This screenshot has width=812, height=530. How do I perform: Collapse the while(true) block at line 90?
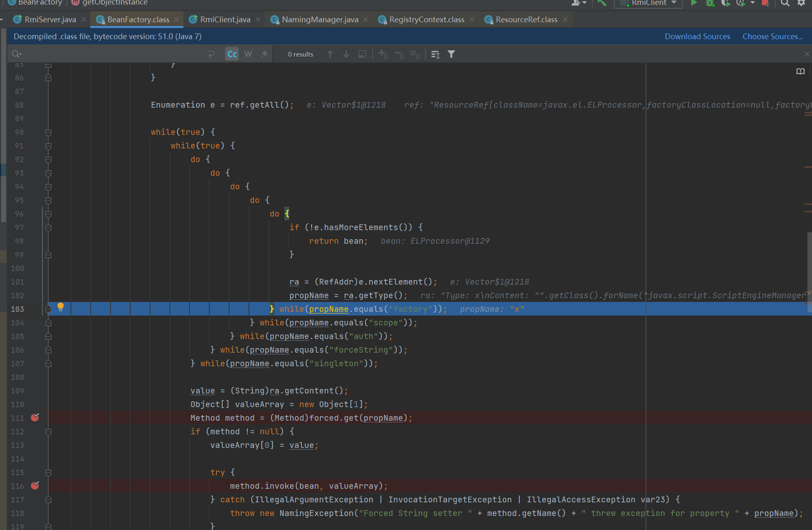click(48, 132)
